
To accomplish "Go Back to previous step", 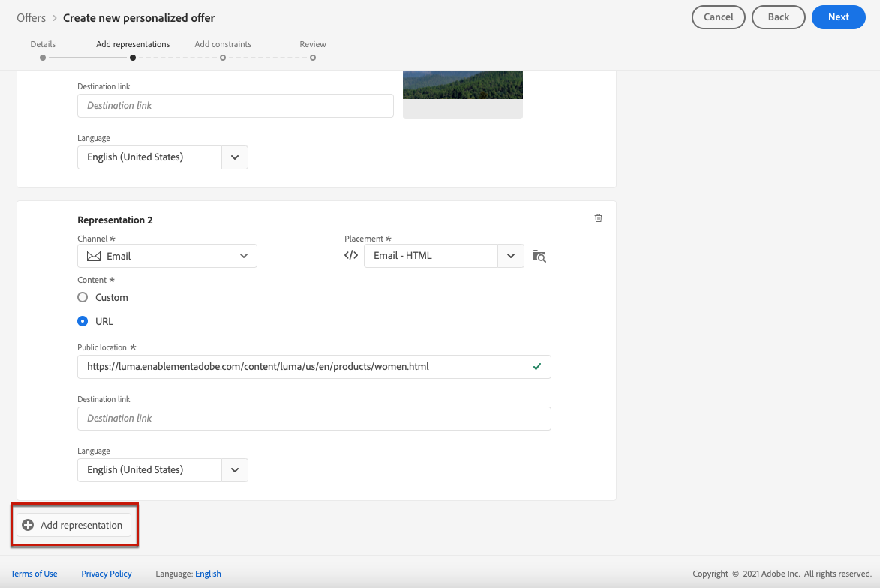I will [779, 17].
